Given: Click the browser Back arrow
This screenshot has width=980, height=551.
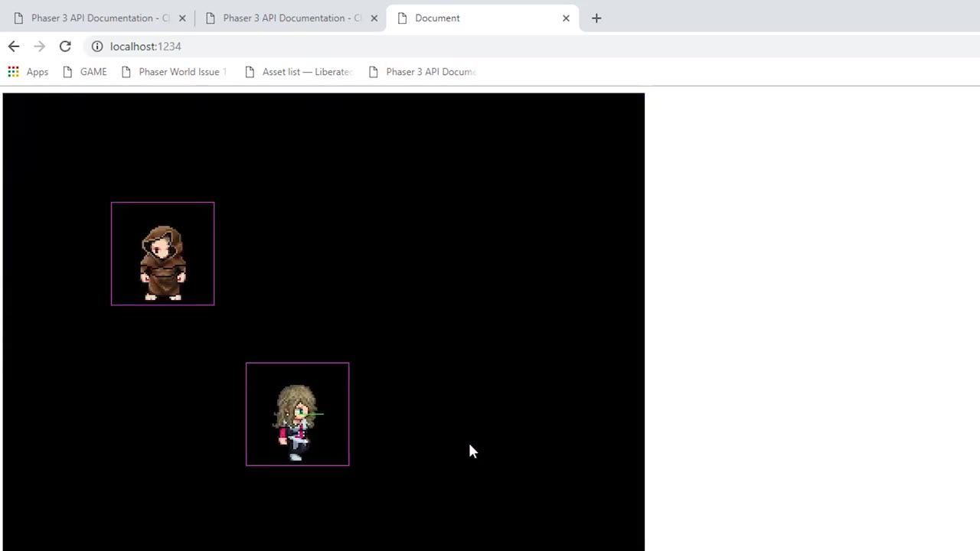Looking at the screenshot, I should 14,47.
